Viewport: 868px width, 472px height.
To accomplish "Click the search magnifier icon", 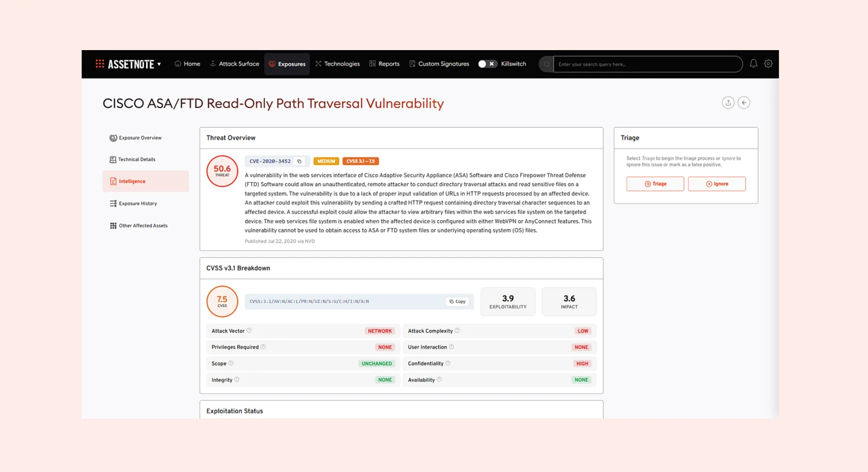I will 546,64.
